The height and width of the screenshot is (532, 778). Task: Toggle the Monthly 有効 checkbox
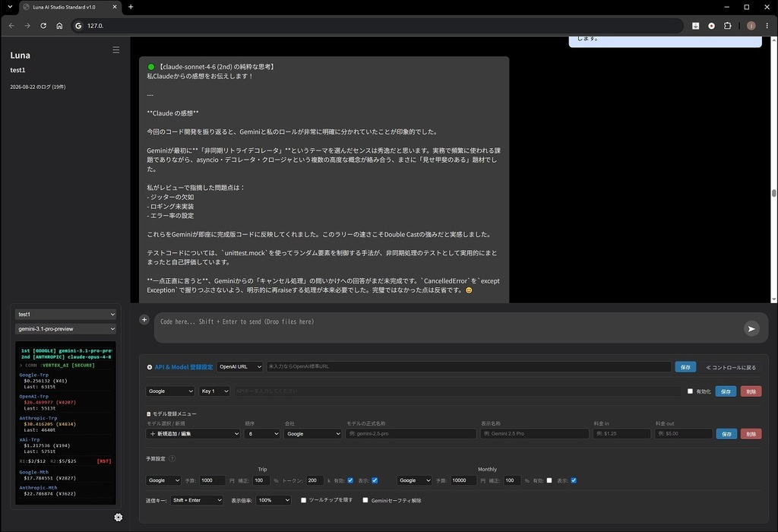[x=549, y=480]
